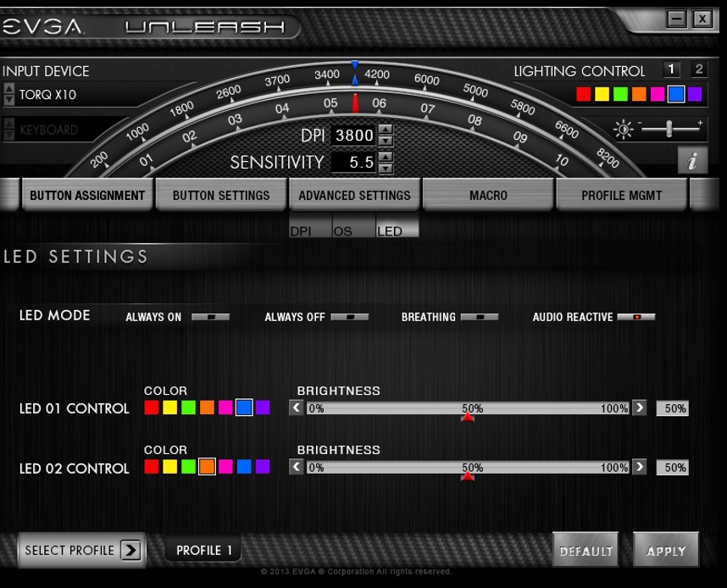
Task: Open Advanced Settings tab
Action: coord(355,195)
